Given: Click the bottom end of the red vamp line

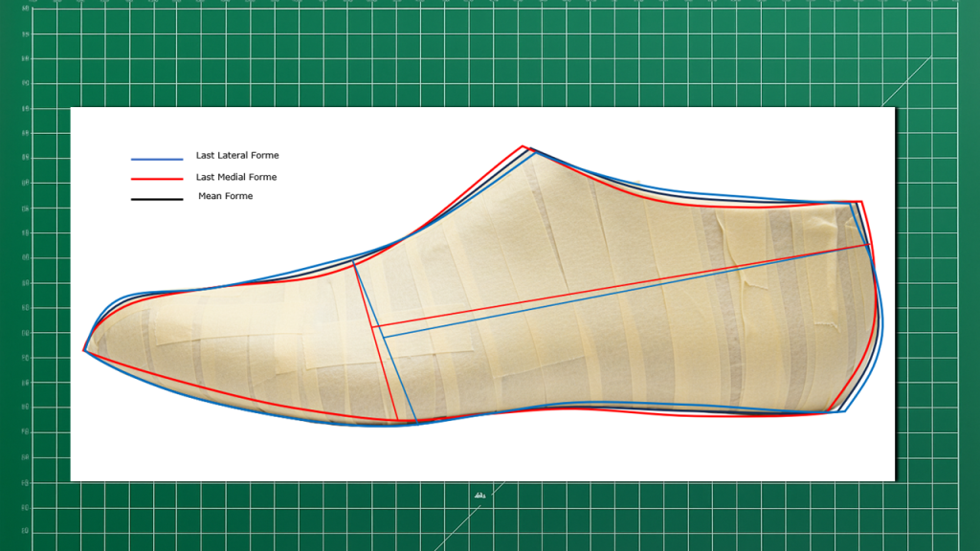Looking at the screenshot, I should click(398, 420).
